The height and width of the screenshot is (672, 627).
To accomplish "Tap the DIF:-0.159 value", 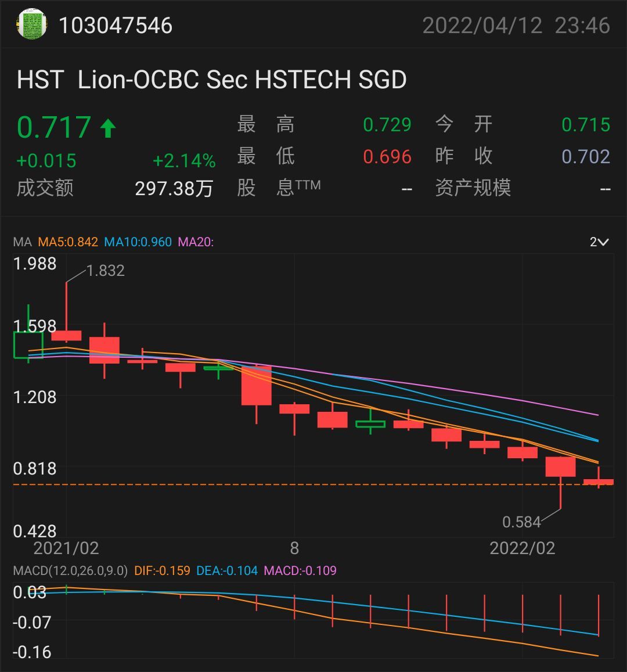I will click(x=162, y=570).
